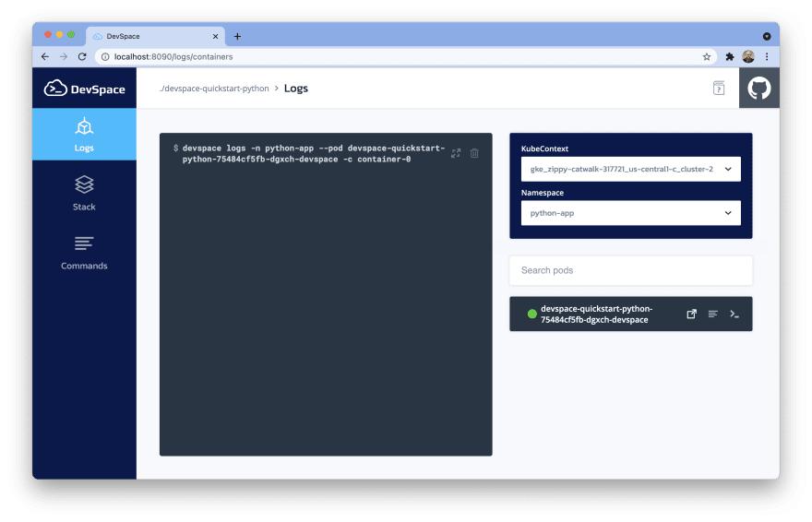
Task: Open pod in new window icon
Action: (x=691, y=314)
